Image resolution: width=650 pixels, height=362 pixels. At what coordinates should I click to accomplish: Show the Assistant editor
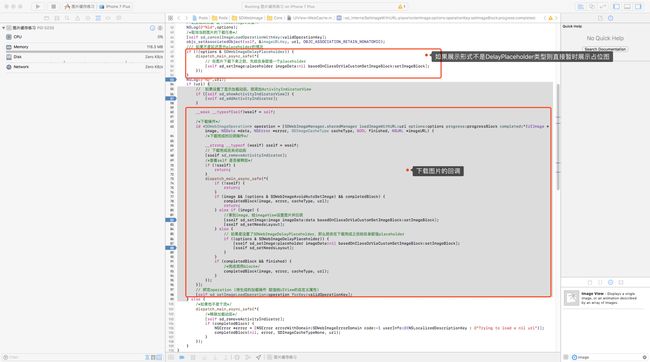[x=592, y=7]
